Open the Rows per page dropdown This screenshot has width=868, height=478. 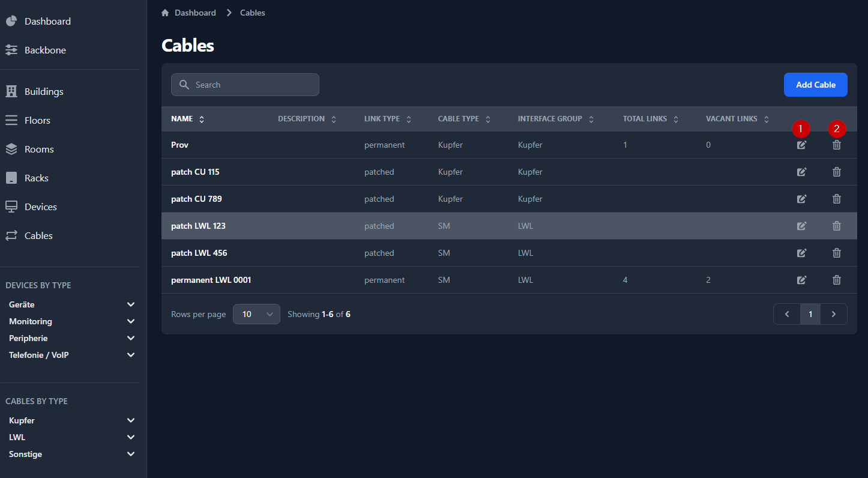click(256, 314)
